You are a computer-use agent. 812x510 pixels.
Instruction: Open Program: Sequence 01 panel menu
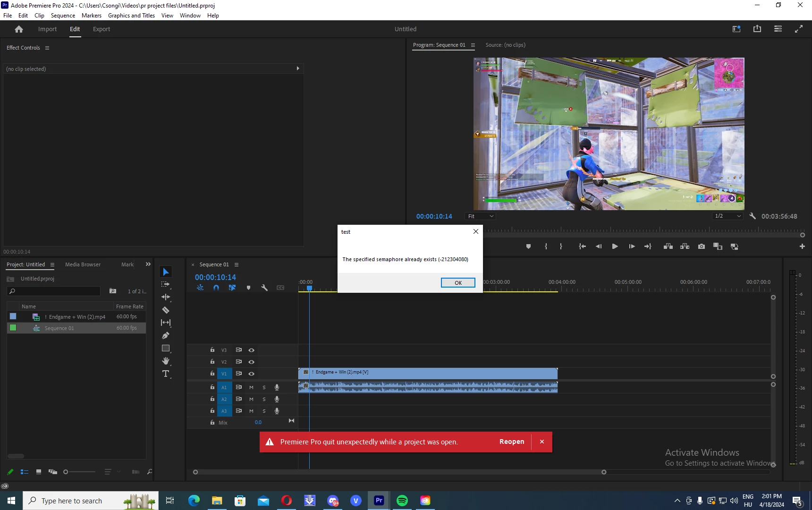point(473,45)
